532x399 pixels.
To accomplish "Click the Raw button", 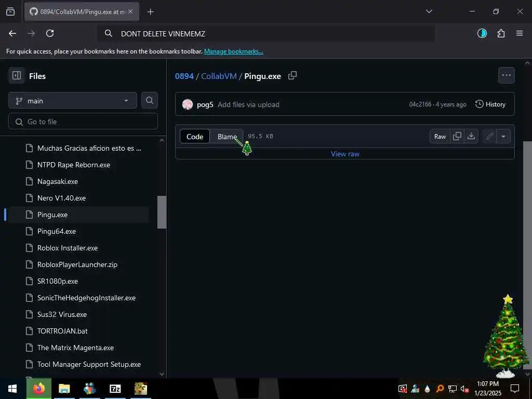I will [440, 137].
